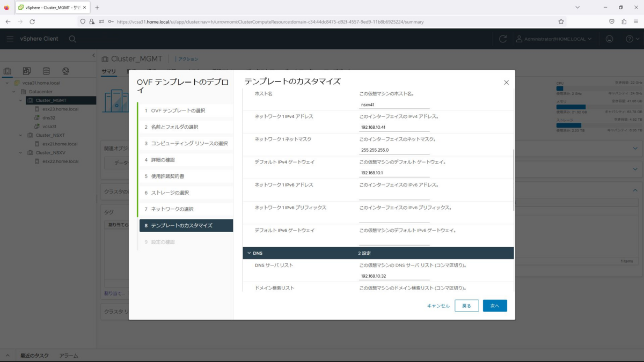
Task: Select step 8 テンプレートのカスタマイズ
Action: (x=186, y=225)
